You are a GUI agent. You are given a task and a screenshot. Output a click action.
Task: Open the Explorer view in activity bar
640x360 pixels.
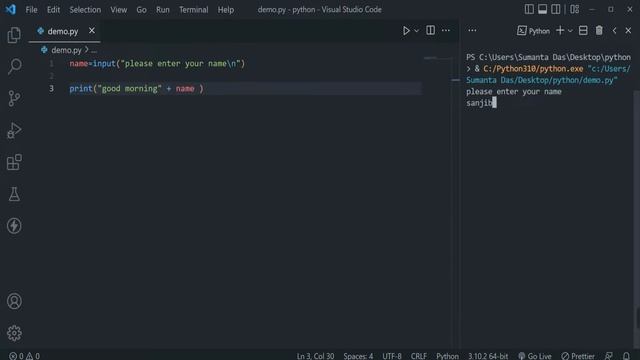pyautogui.click(x=14, y=35)
